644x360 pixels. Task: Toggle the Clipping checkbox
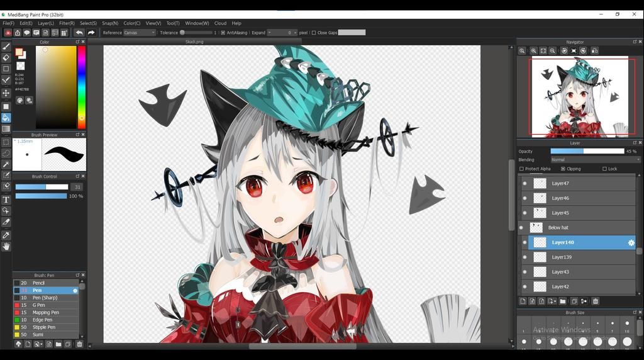563,169
